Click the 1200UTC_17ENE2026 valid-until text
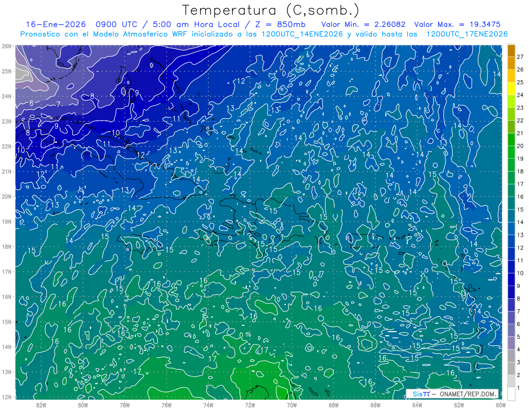Screen dimensions: 532x411 (467, 35)
